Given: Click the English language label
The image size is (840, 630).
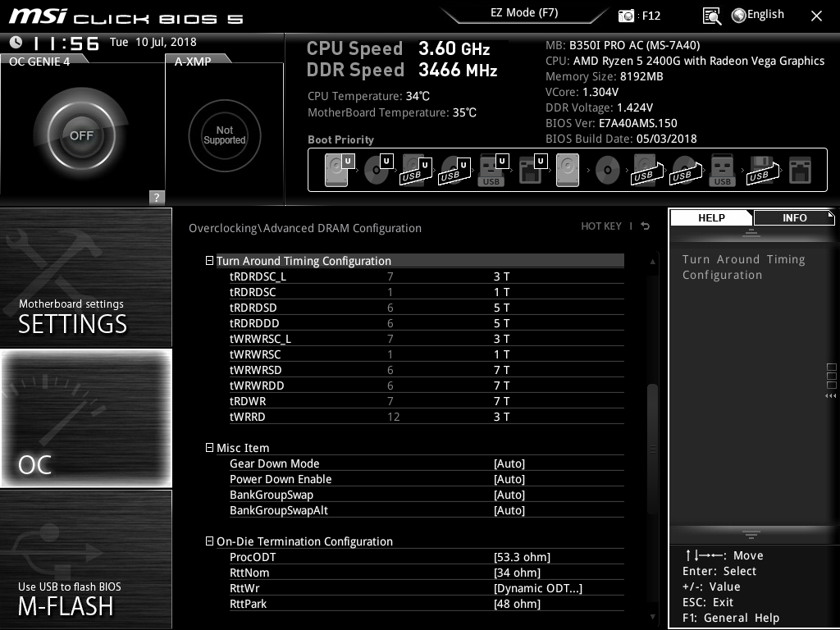Looking at the screenshot, I should pyautogui.click(x=765, y=15).
